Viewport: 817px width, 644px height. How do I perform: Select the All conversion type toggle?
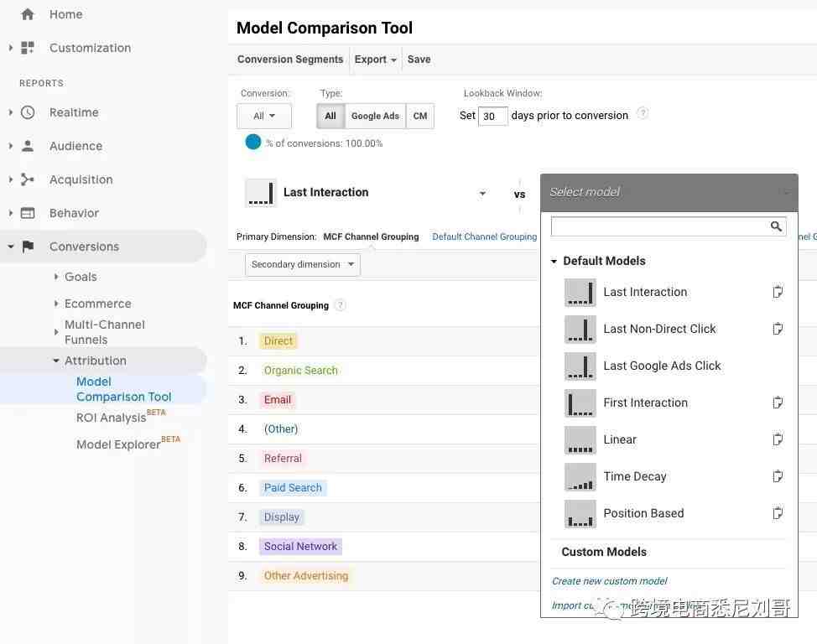(330, 116)
